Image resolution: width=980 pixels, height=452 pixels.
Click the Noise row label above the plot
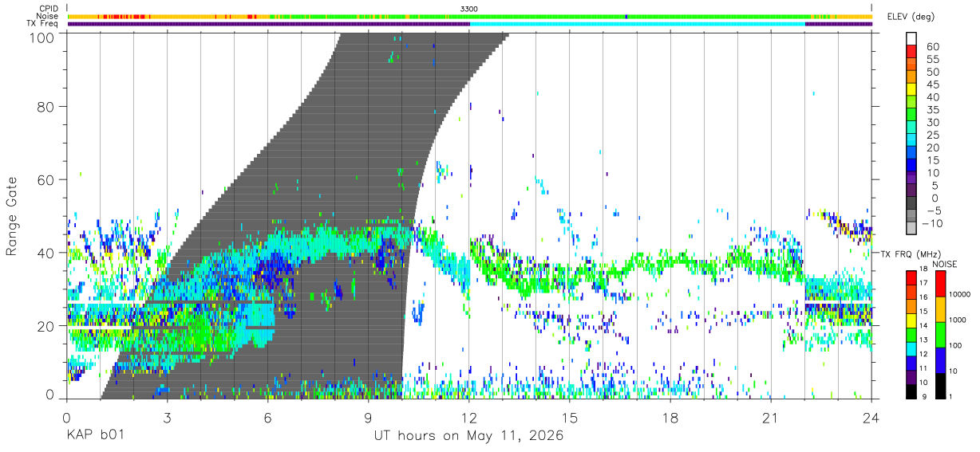pyautogui.click(x=47, y=16)
